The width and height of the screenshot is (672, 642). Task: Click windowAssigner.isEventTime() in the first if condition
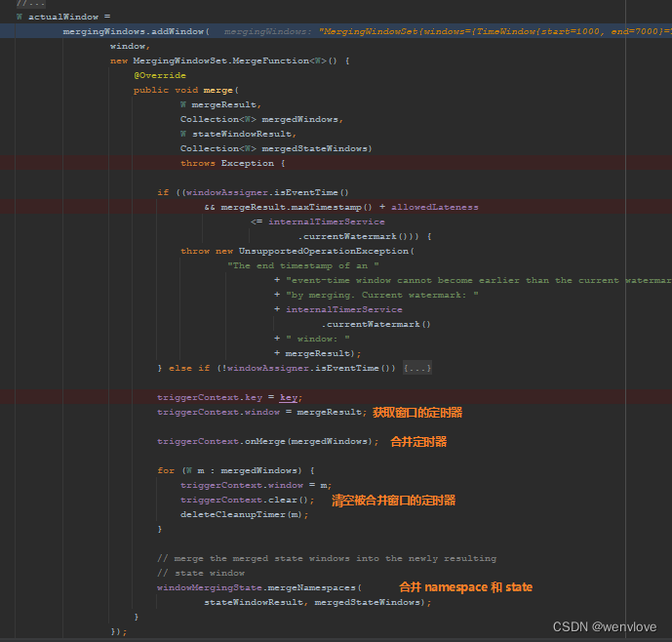[x=267, y=192]
